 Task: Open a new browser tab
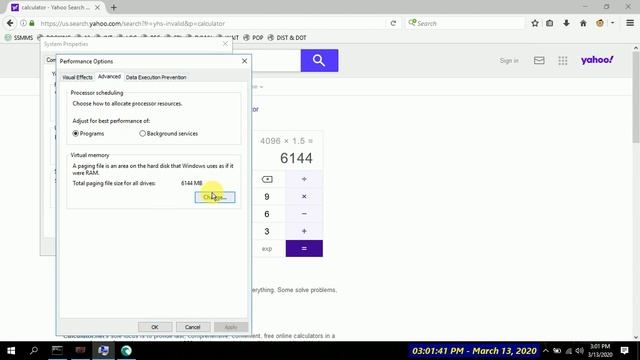pos(113,7)
